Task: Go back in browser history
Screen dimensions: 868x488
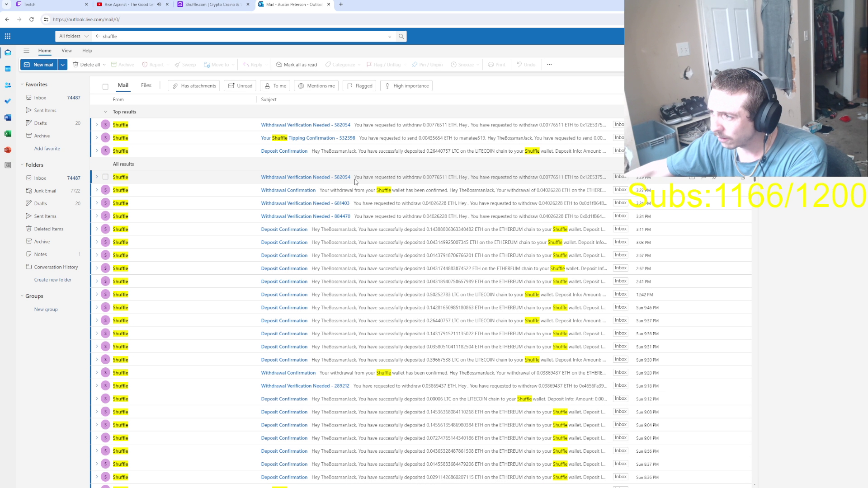Action: tap(7, 19)
